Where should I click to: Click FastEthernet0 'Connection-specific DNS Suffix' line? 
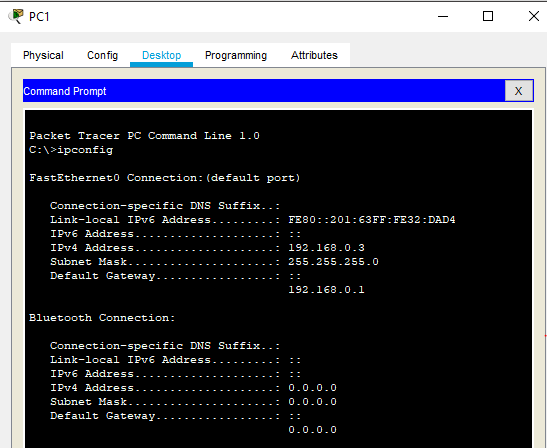(x=165, y=206)
